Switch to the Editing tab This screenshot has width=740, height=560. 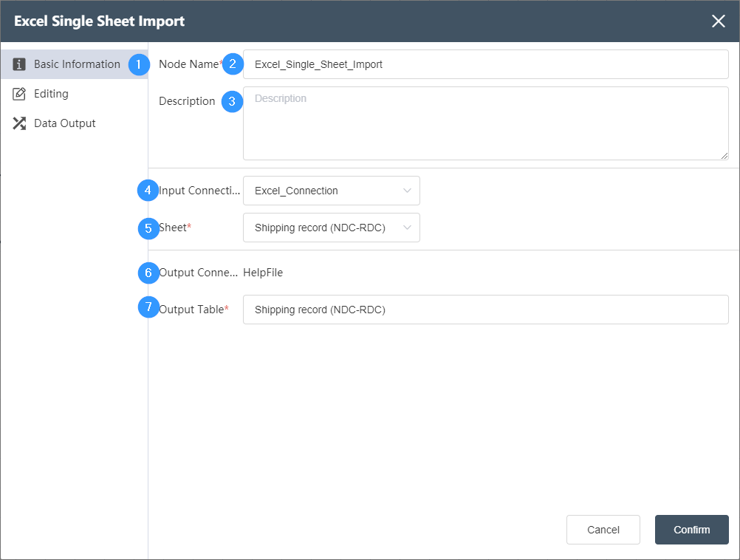tap(74, 94)
